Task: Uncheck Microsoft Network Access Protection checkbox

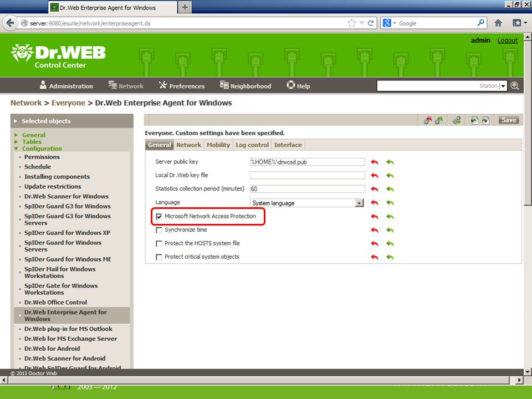Action: (x=159, y=217)
